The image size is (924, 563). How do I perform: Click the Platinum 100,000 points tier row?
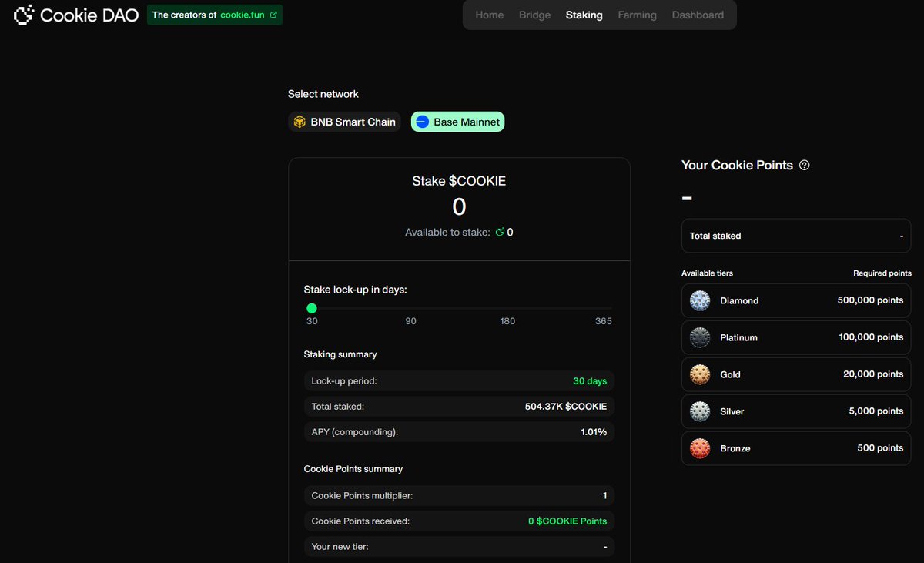tap(796, 337)
